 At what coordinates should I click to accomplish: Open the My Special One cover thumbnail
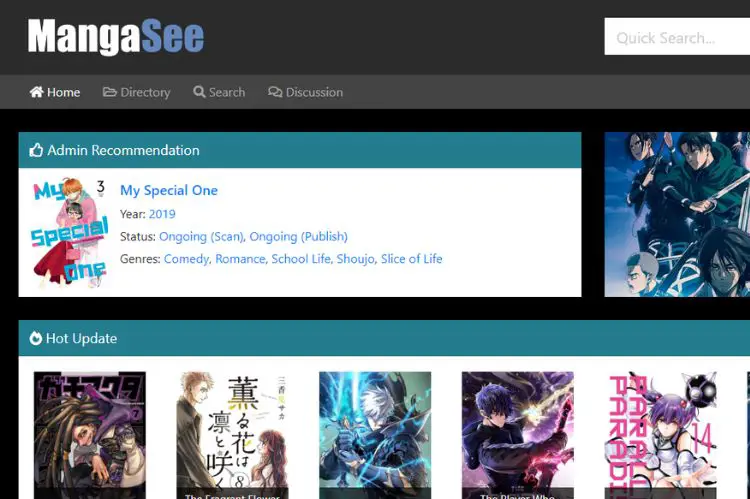pyautogui.click(x=70, y=232)
